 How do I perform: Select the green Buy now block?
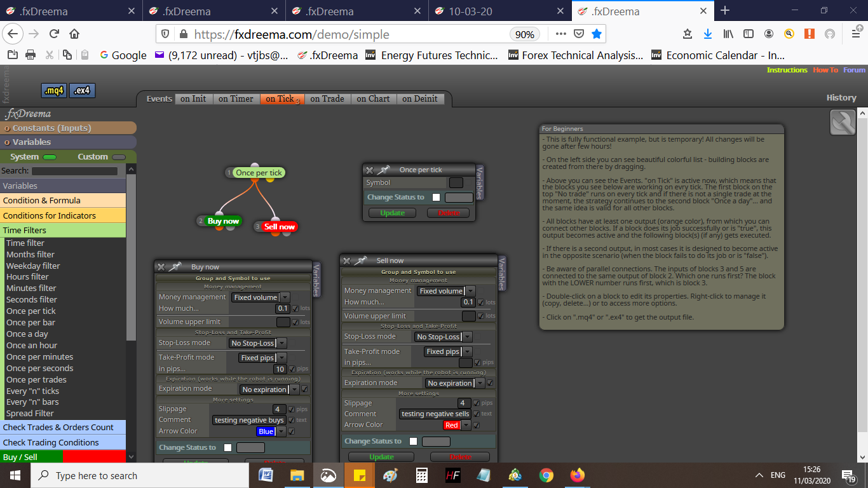pos(223,221)
